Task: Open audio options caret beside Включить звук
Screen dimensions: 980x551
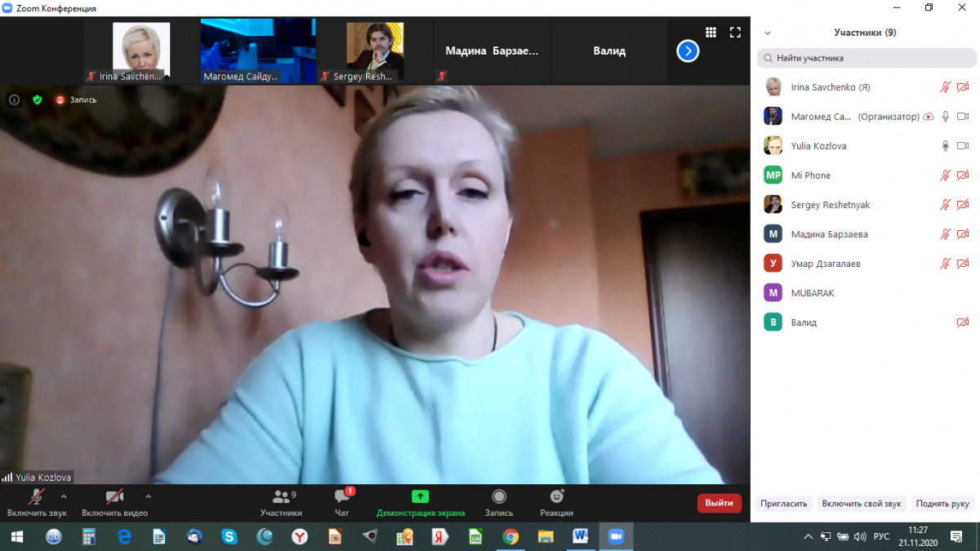Action: (x=64, y=496)
